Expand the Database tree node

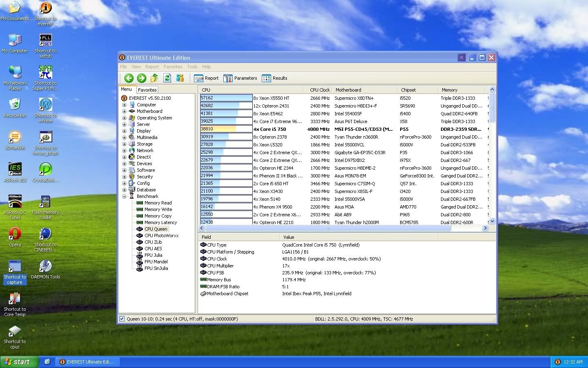tap(124, 190)
